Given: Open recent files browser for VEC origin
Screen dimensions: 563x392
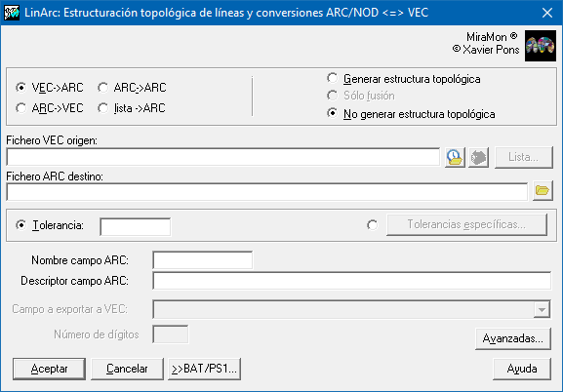Looking at the screenshot, I should point(455,157).
